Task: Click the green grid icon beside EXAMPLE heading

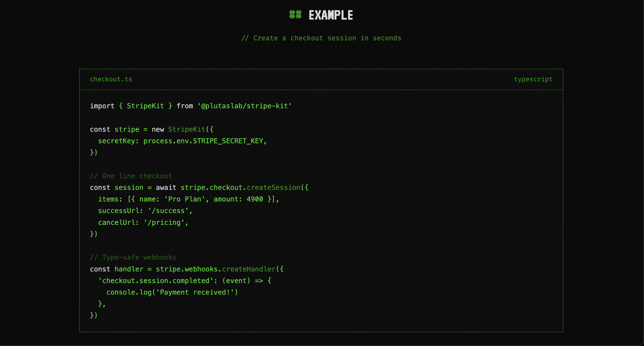Action: click(295, 15)
